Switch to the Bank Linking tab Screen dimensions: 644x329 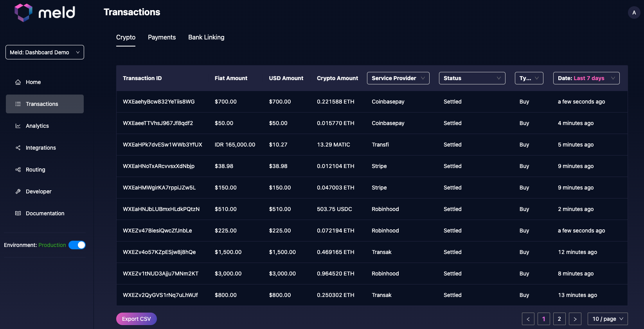click(x=206, y=38)
